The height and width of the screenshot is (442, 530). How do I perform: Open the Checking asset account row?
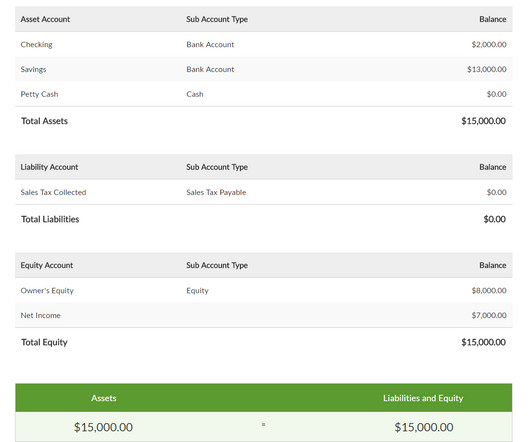264,44
